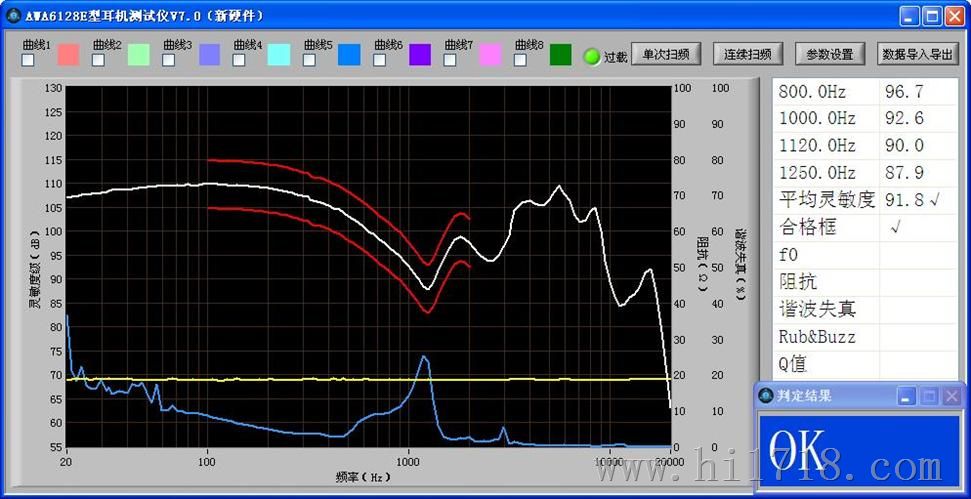This screenshot has height=499, width=971.
Task: Minimize the AWA6128E main window
Action: 910,16
